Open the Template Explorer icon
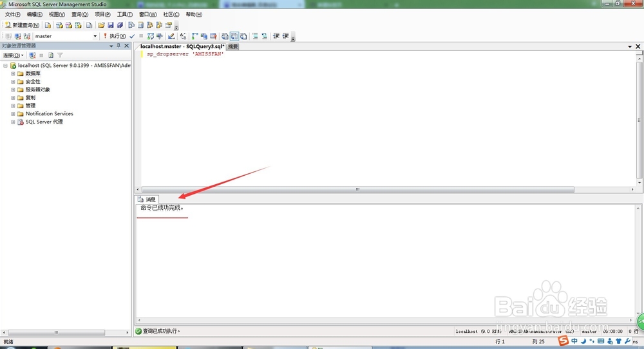The image size is (644, 349). click(x=159, y=25)
